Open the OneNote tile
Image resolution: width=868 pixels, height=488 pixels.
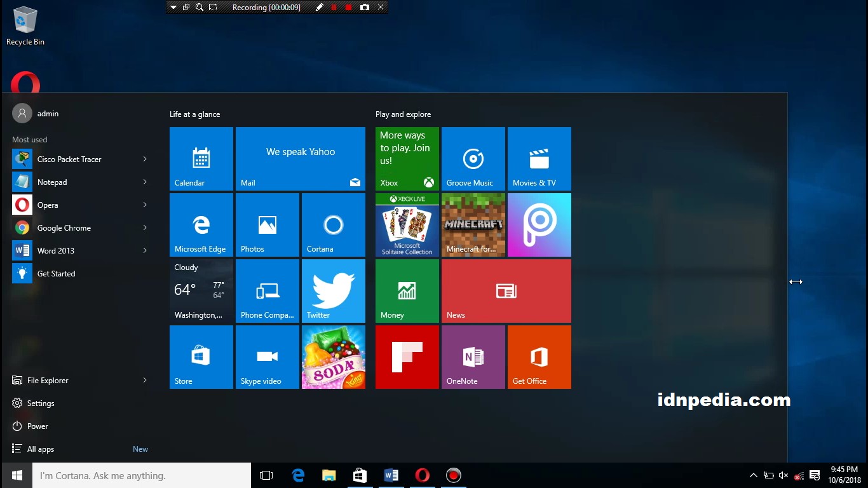click(x=473, y=357)
